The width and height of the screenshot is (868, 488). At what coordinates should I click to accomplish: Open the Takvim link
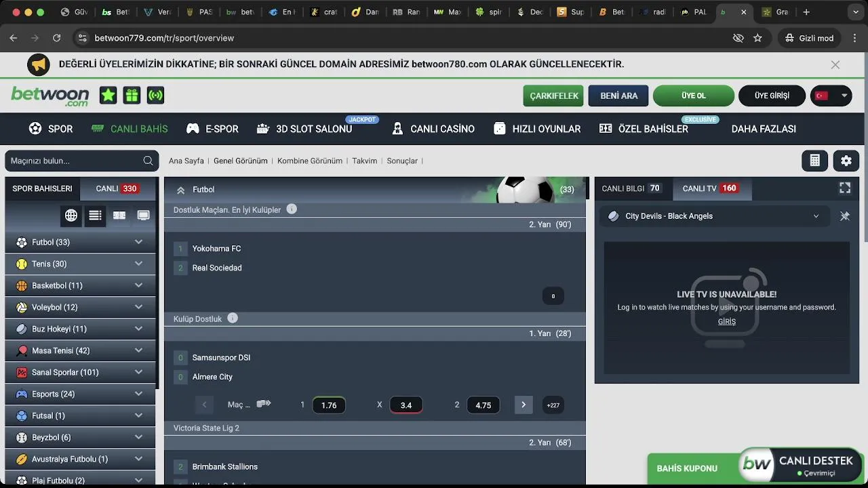pos(364,161)
